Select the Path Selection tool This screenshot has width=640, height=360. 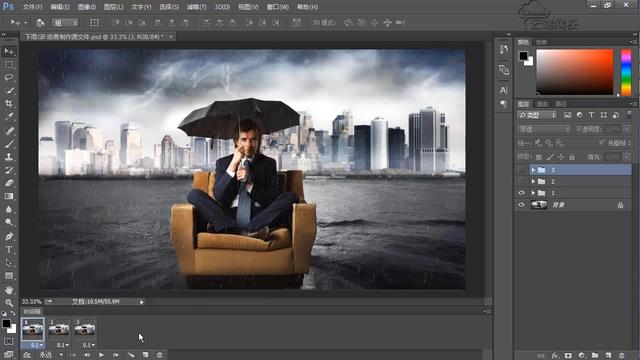point(9,262)
